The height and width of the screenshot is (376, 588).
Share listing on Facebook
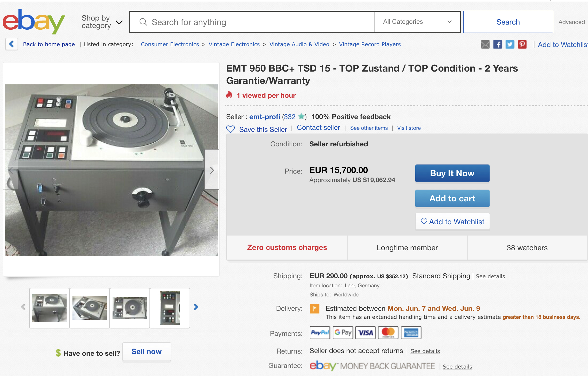pyautogui.click(x=497, y=44)
